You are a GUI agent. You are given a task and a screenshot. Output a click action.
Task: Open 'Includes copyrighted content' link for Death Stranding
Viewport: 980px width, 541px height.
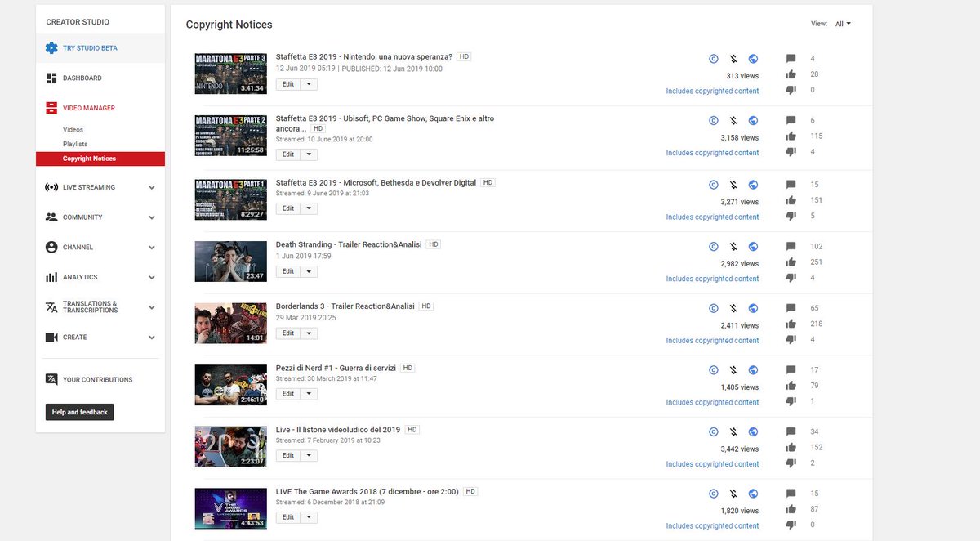pyautogui.click(x=712, y=279)
